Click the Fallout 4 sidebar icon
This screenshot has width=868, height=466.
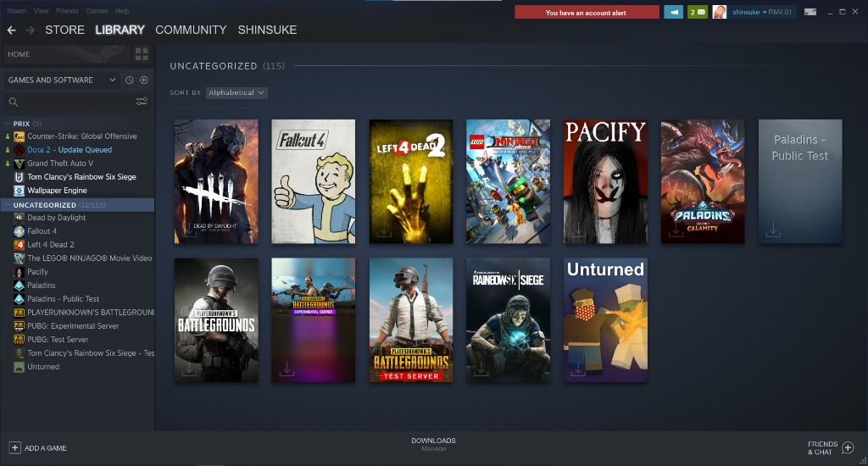[x=19, y=231]
